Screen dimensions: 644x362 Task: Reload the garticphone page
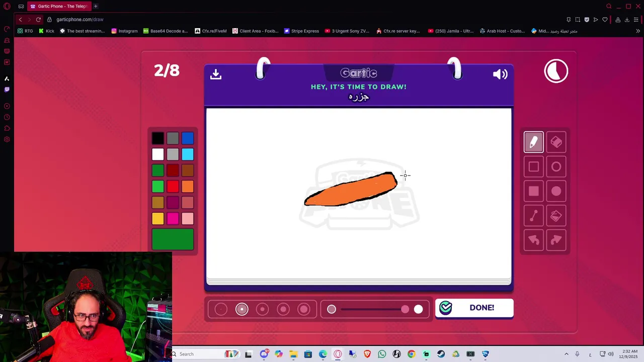pyautogui.click(x=38, y=20)
